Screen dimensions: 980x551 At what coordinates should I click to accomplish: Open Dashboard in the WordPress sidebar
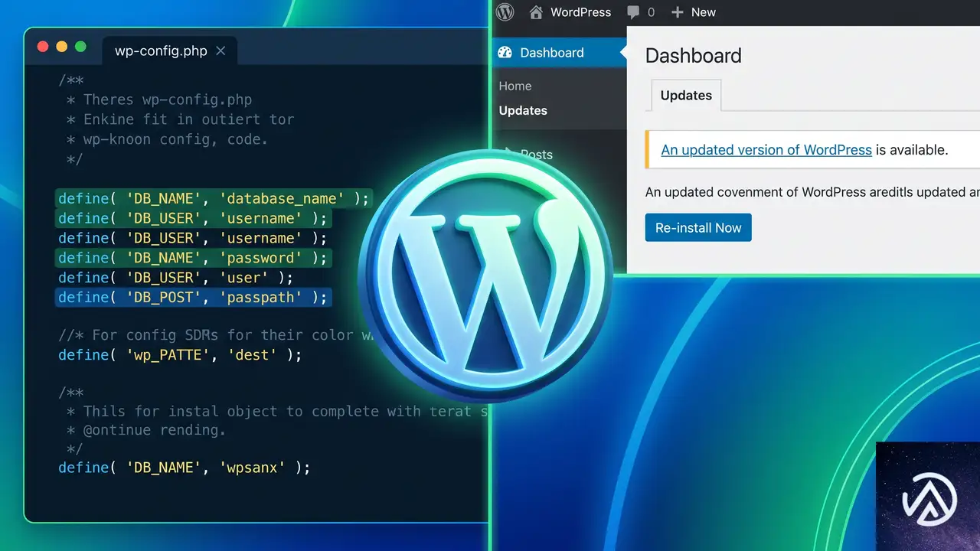click(x=557, y=53)
